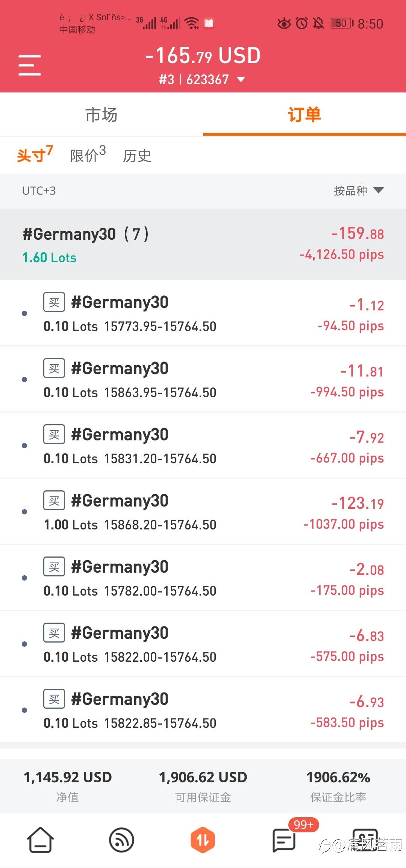Screen dimensions: 406x868
Task: Tap the orange trade hexagon icon
Action: coord(203,840)
